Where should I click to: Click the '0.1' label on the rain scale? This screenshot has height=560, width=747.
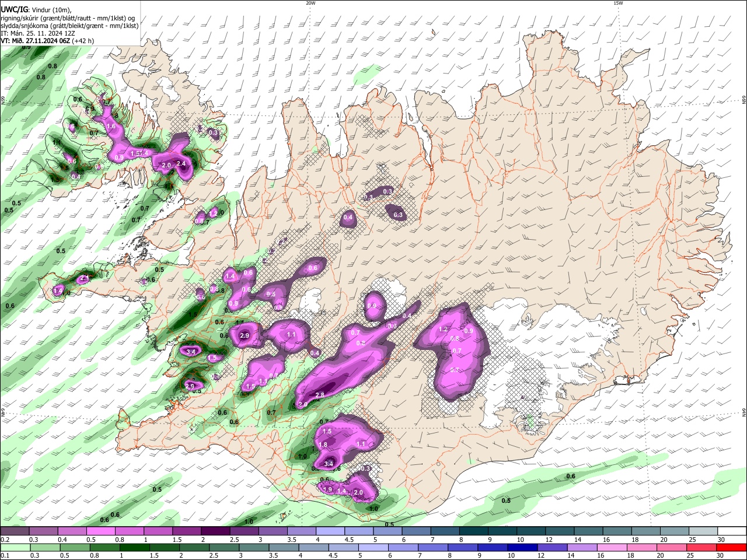(x=5, y=555)
